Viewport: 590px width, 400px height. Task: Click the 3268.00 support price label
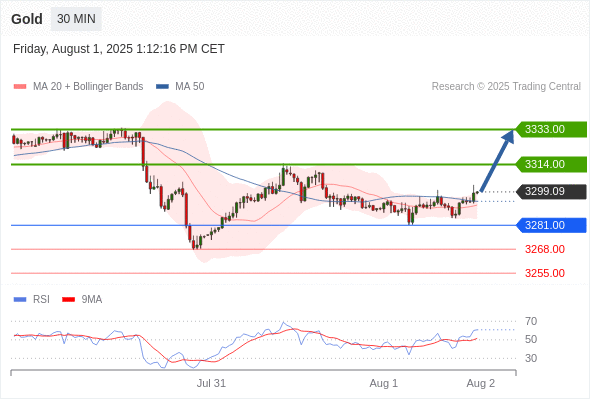coord(545,249)
